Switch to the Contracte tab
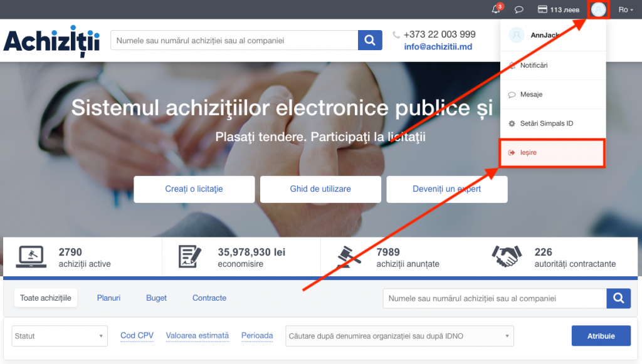642x364 pixels. tap(209, 298)
